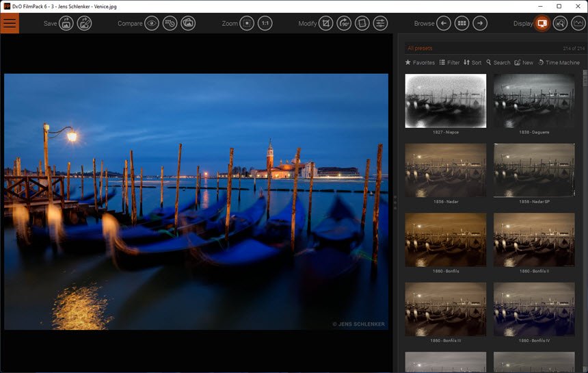The width and height of the screenshot is (588, 373).
Task: Click the '1827 - Niepce' label text
Action: pyautogui.click(x=446, y=132)
